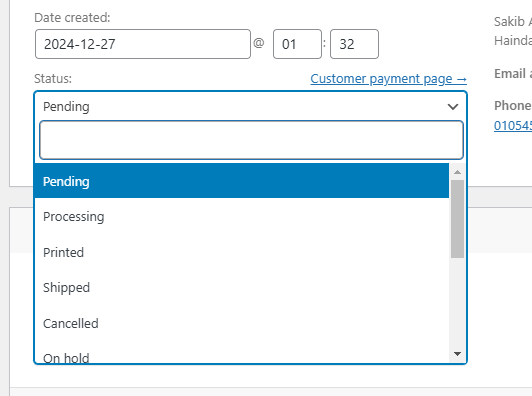Click the Date created label
532x396 pixels.
point(72,18)
